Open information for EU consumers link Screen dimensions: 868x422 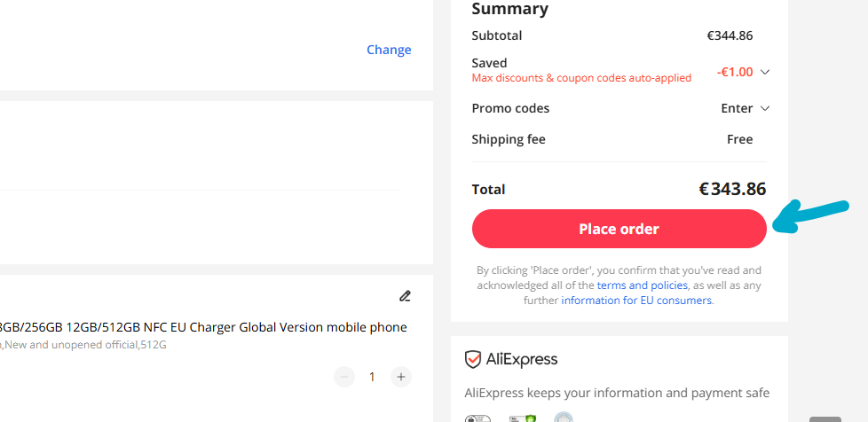636,301
